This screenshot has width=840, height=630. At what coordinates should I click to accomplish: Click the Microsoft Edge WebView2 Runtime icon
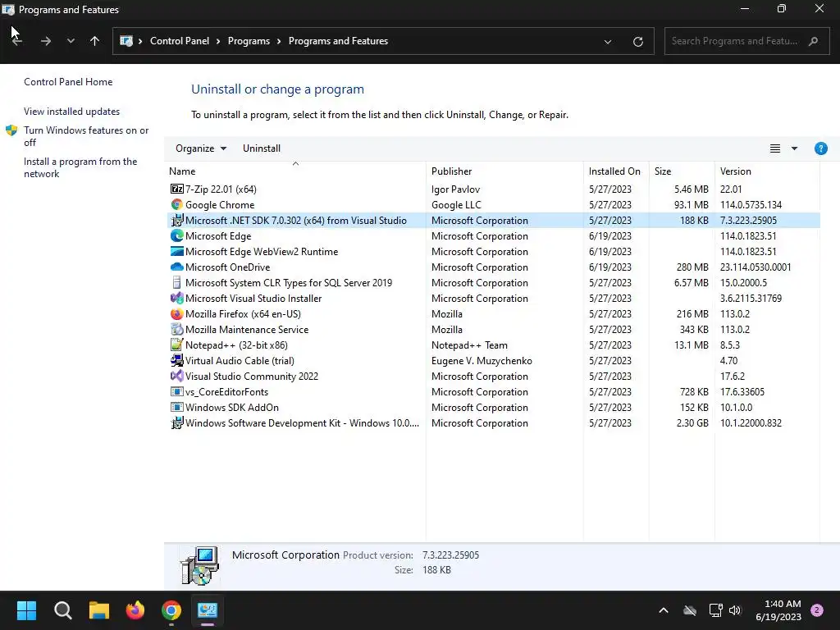click(x=177, y=251)
